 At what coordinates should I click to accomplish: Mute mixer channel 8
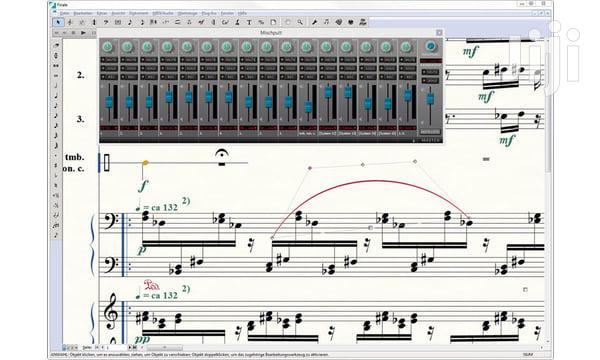(x=248, y=60)
